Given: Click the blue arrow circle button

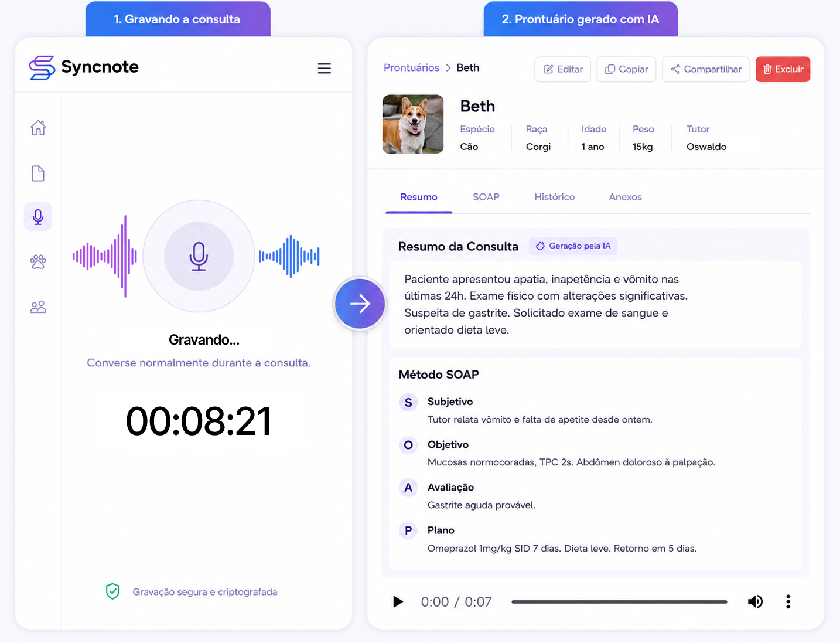Looking at the screenshot, I should click(x=360, y=304).
